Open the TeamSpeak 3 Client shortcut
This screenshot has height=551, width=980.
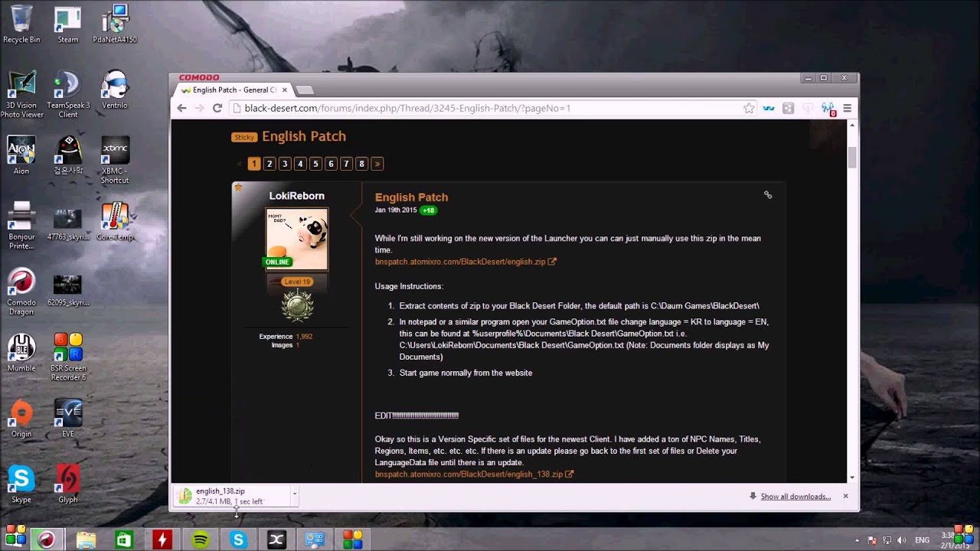pos(68,94)
